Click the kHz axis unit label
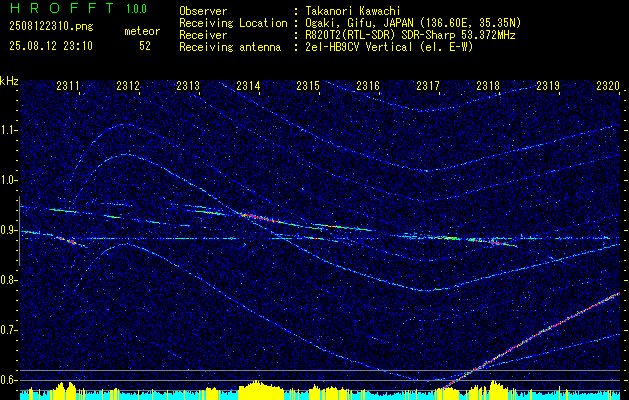 (9, 81)
